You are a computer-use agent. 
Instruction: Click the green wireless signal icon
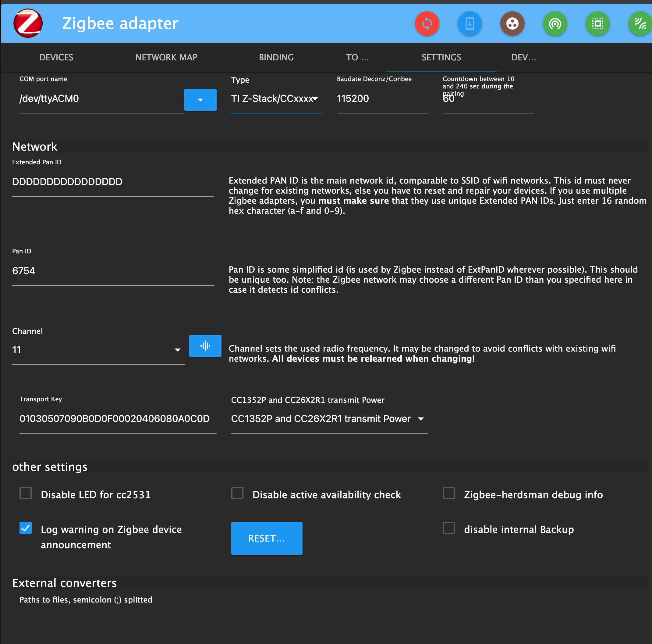[640, 24]
